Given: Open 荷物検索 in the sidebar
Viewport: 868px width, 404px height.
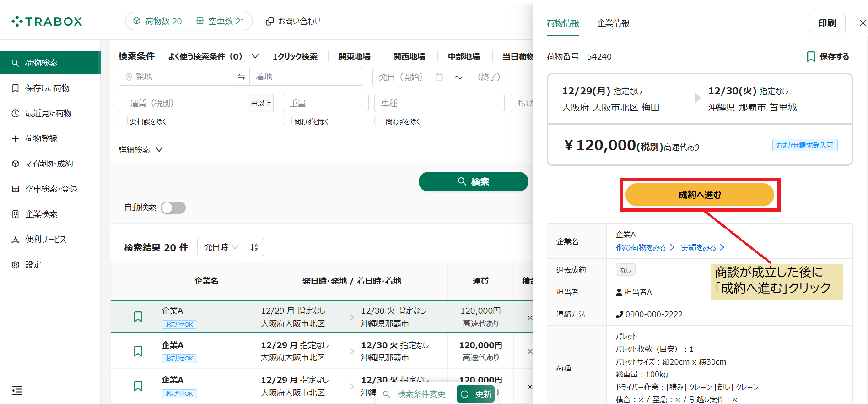Looking at the screenshot, I should (x=50, y=63).
